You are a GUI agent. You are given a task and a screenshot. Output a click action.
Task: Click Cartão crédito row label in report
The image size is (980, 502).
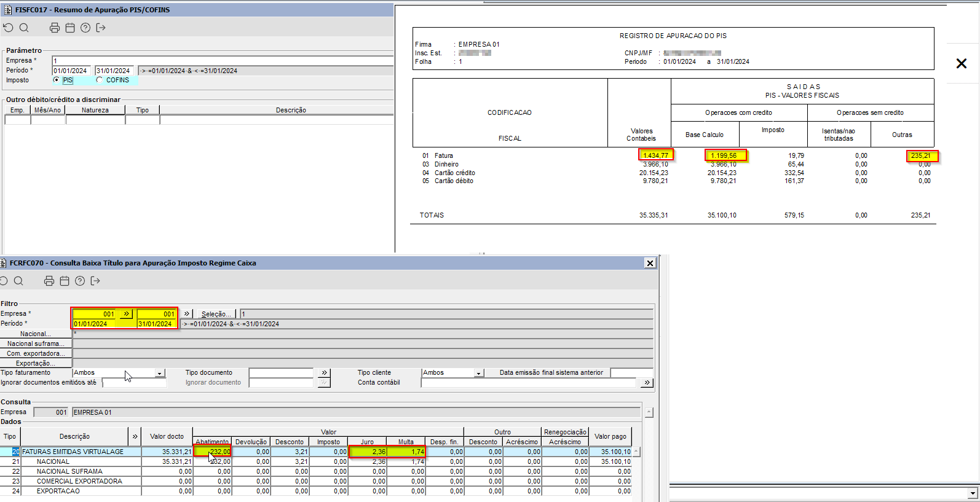coord(455,173)
